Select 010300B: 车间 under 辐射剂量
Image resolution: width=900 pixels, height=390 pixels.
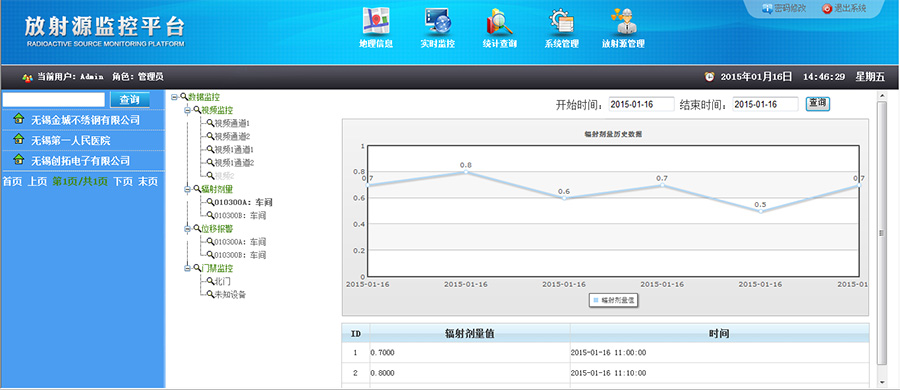pos(240,215)
